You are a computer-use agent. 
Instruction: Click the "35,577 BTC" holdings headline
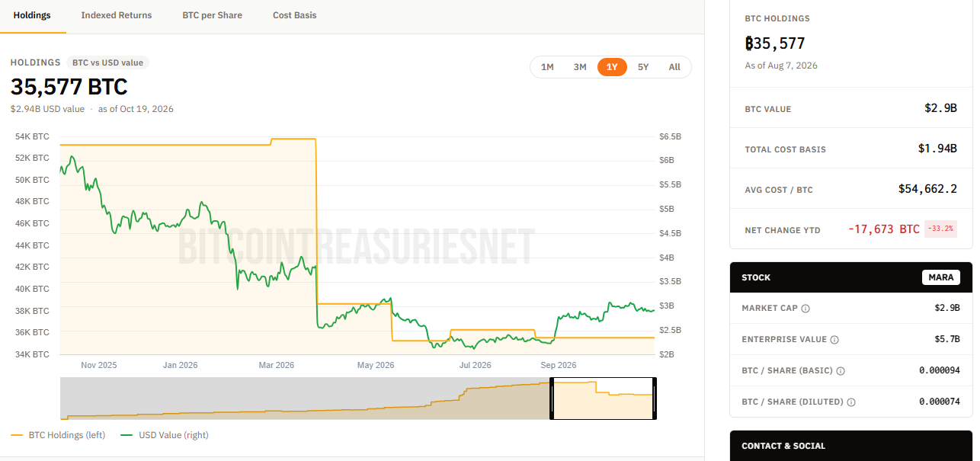click(69, 87)
